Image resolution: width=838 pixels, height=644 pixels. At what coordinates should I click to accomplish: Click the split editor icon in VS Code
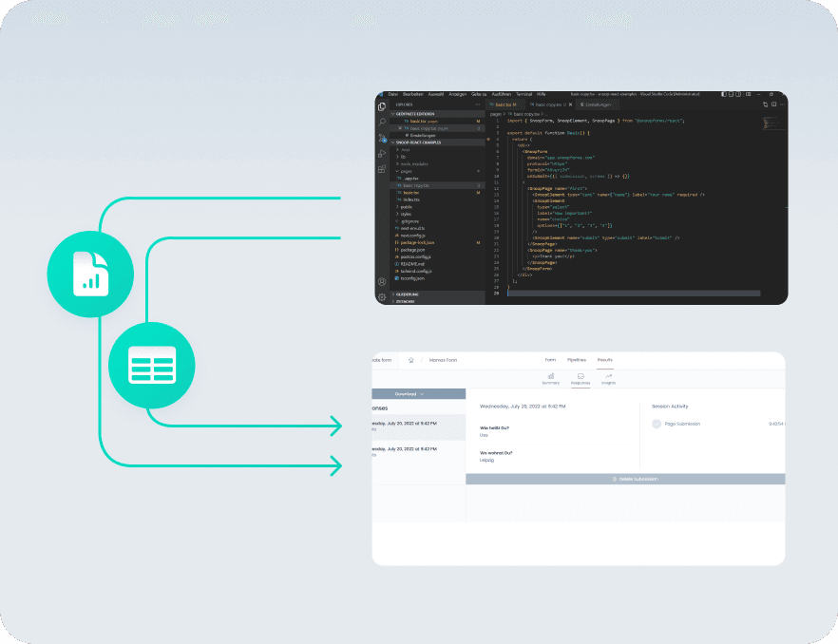tap(773, 104)
